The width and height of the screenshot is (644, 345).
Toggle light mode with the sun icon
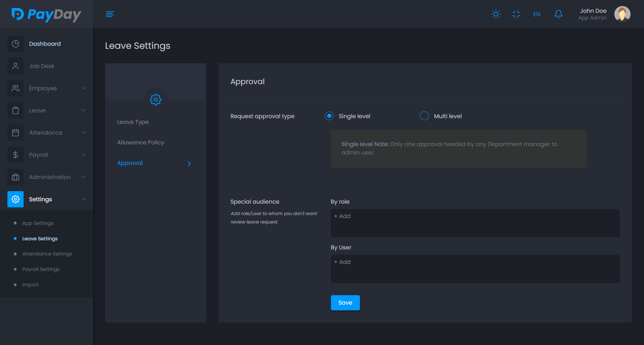[x=496, y=14]
